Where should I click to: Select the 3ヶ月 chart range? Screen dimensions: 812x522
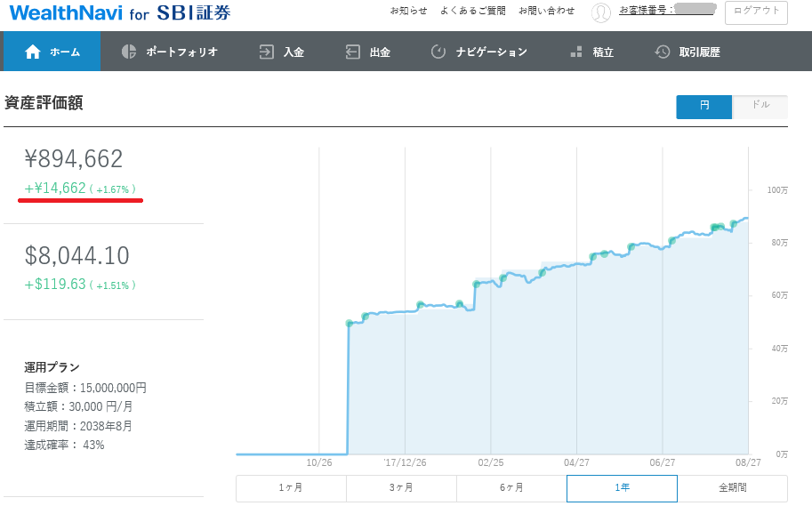pos(401,488)
